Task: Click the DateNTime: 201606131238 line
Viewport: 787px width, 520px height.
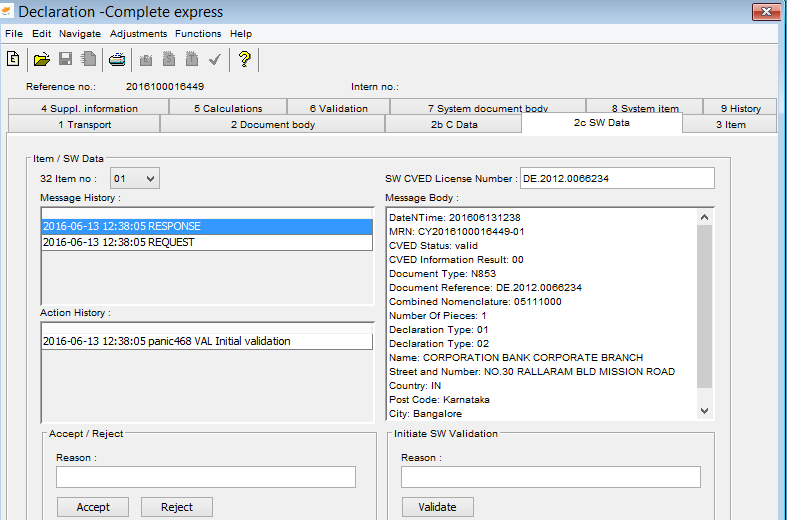Action: (455, 218)
